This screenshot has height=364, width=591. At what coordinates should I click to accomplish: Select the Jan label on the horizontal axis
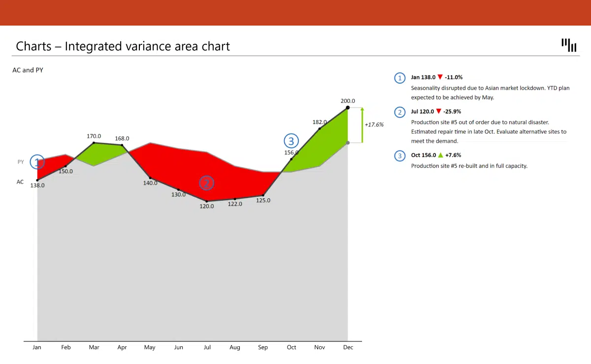click(x=37, y=347)
